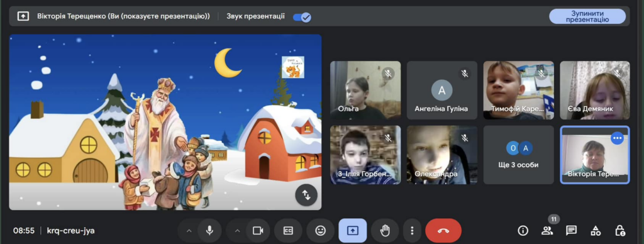Screen dimensions: 644x244
Task: Toggle the Звук презентації switch
Action: (302, 17)
